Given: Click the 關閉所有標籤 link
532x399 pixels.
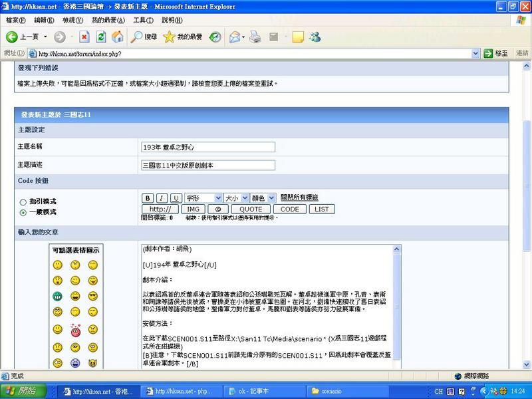Looking at the screenshot, I should point(299,198).
